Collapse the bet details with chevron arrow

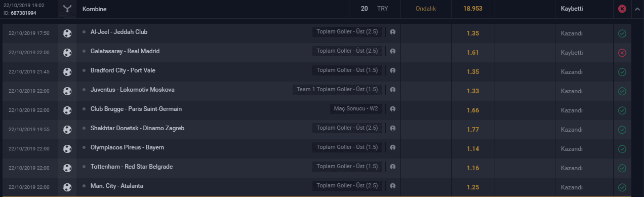(637, 9)
